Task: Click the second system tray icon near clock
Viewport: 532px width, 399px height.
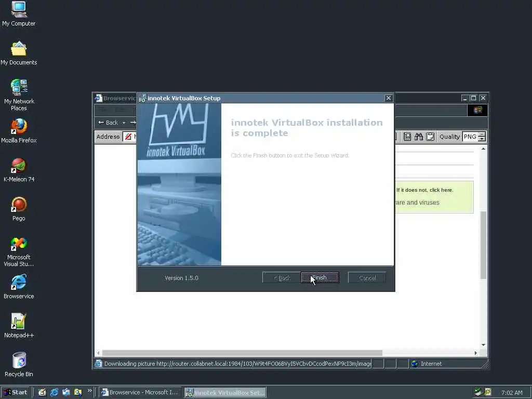Action: point(488,392)
